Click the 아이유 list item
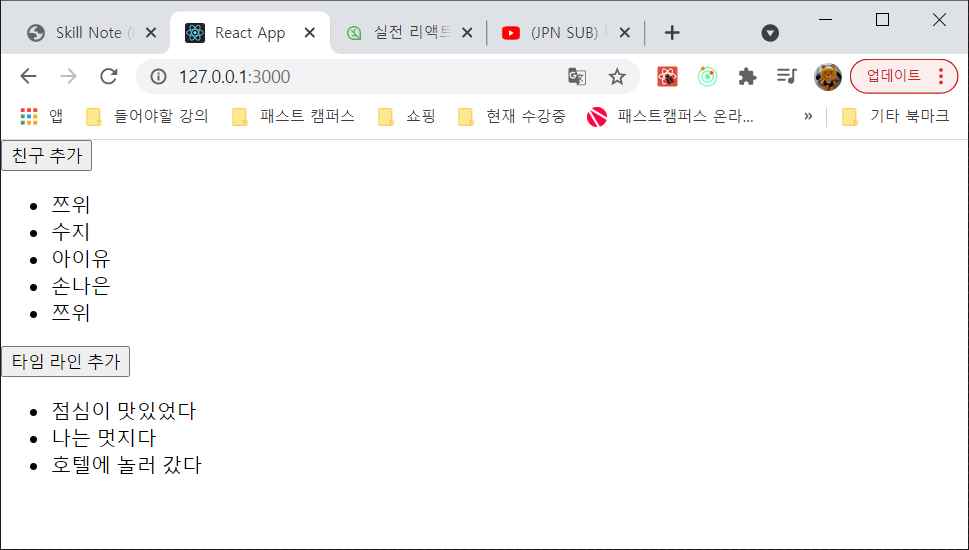 [81, 259]
